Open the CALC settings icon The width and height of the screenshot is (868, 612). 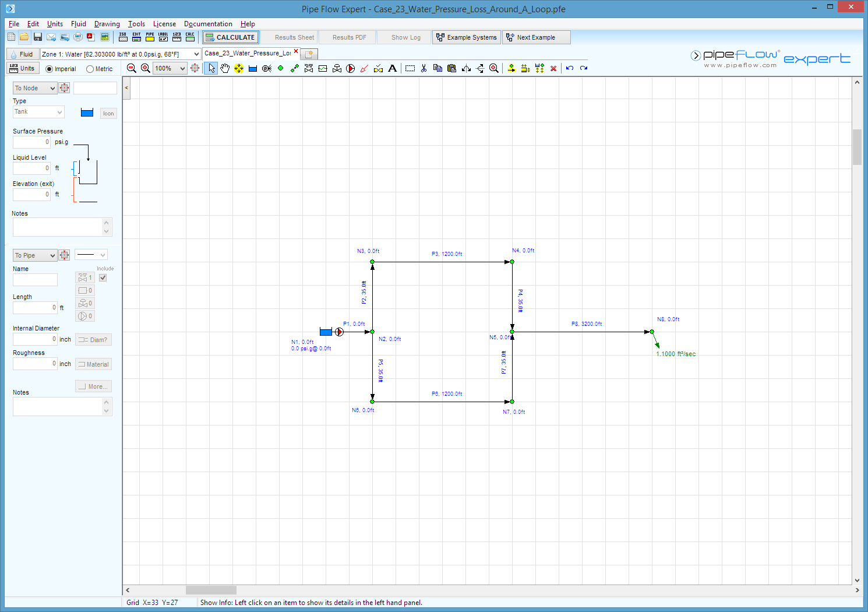pos(190,37)
